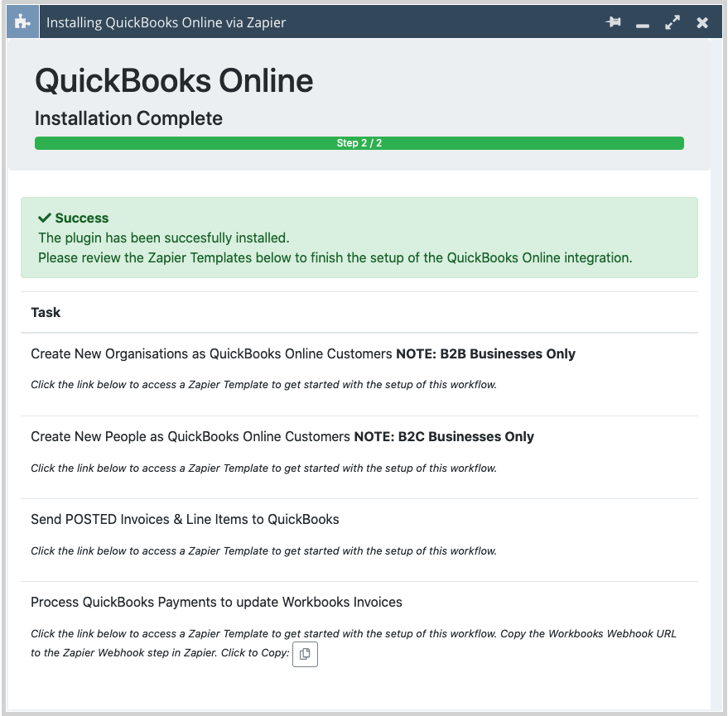
Task: Click the 'Installation Complete' subheading
Action: [128, 118]
